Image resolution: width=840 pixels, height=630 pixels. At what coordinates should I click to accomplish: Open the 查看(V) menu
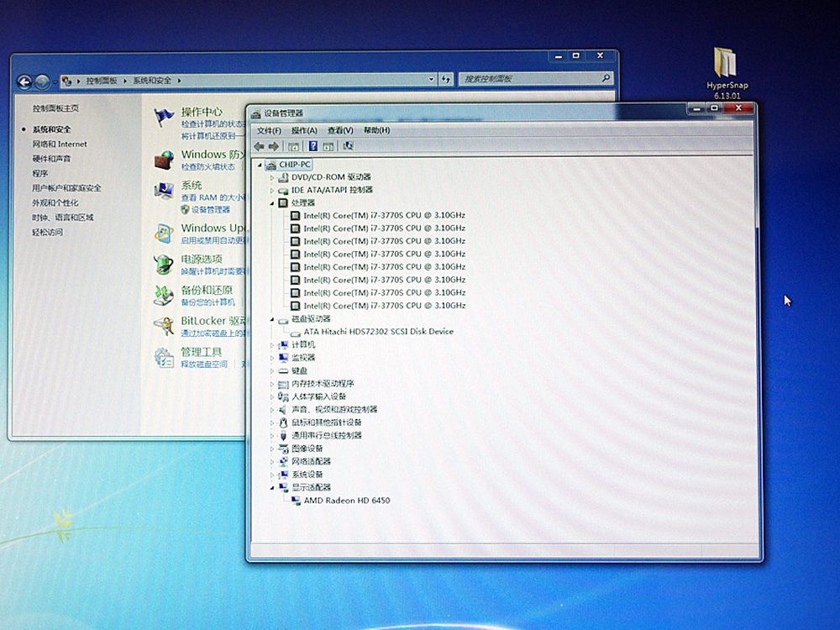(x=340, y=130)
